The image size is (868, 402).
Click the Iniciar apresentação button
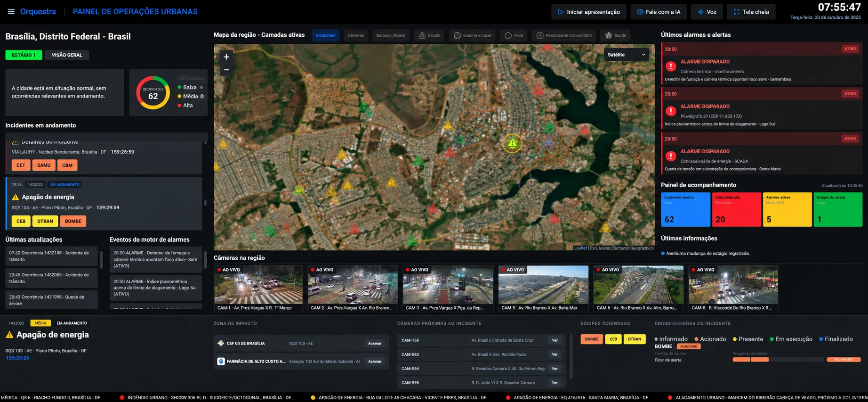pos(589,12)
